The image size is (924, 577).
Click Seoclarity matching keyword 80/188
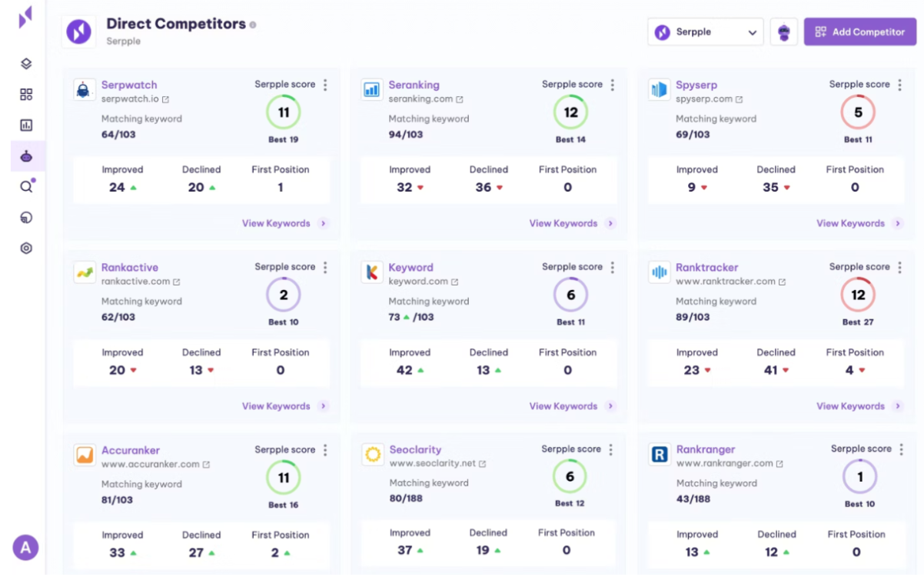(x=406, y=499)
